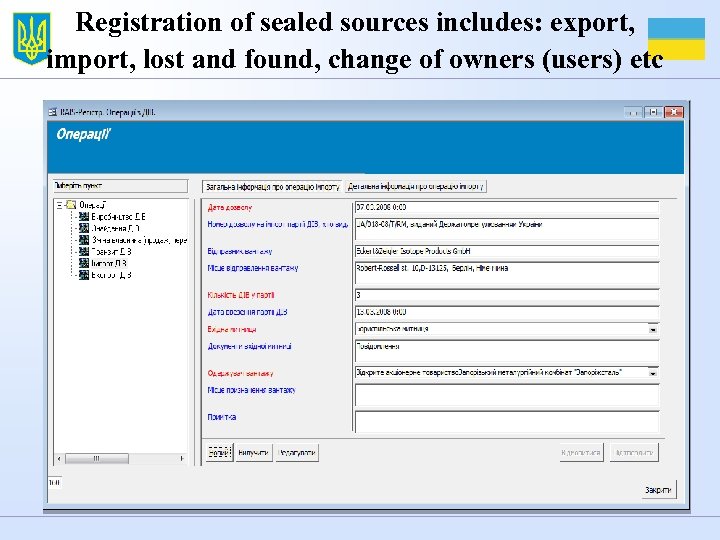Click the tree panel horizontal scrollbar thumb
This screenshot has width=720, height=540.
click(x=97, y=458)
